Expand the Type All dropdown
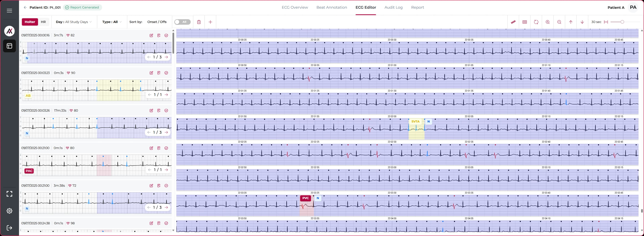Image resolution: width=644 pixels, height=236 pixels. (112, 22)
